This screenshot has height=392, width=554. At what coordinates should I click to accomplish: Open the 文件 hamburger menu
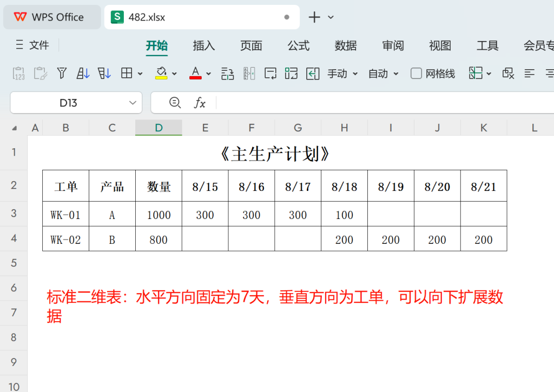click(x=32, y=45)
